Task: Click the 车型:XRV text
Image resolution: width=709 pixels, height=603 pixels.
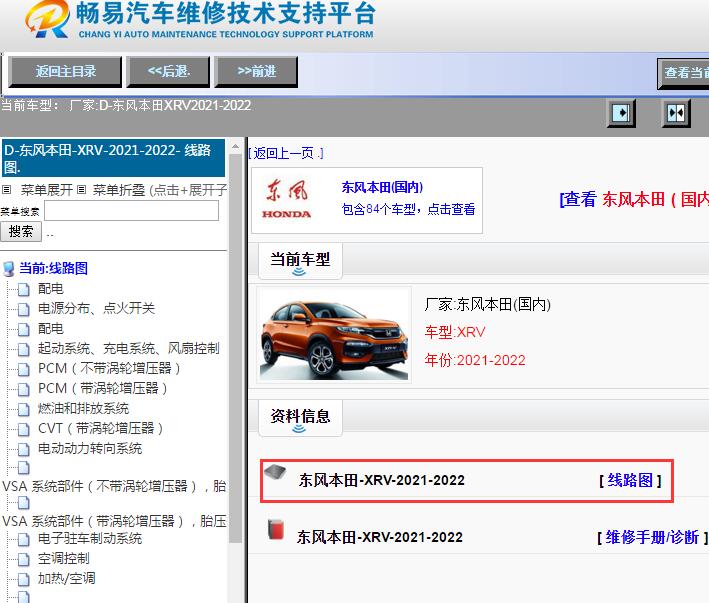Action: [x=454, y=333]
